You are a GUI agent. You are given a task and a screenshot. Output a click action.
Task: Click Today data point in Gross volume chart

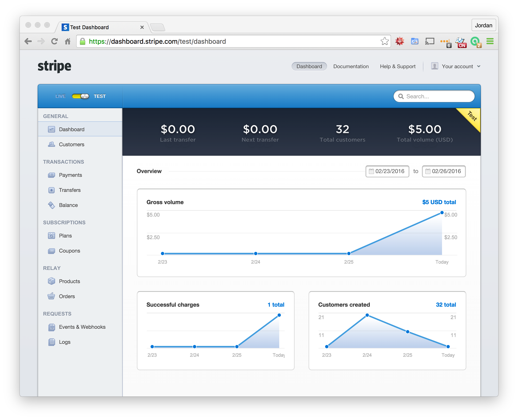tap(442, 213)
